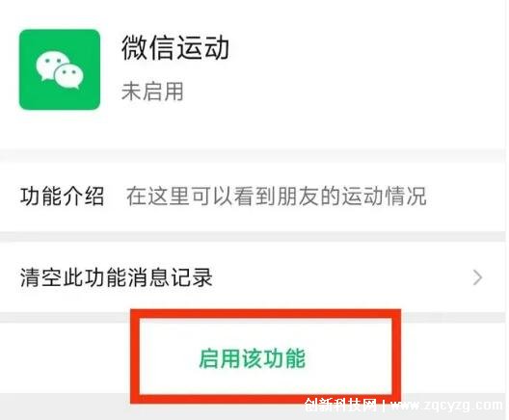Tap the green WeChat Sports app icon
This screenshot has width=509, height=420.
[x=60, y=69]
